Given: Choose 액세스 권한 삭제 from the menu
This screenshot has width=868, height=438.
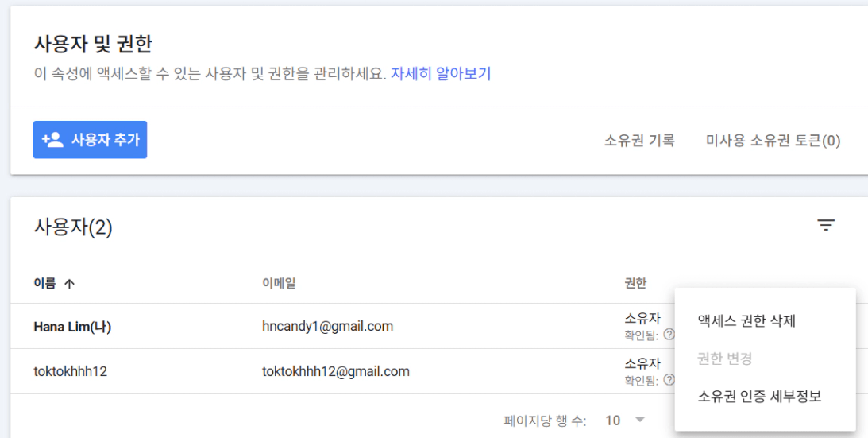Looking at the screenshot, I should 746,321.
